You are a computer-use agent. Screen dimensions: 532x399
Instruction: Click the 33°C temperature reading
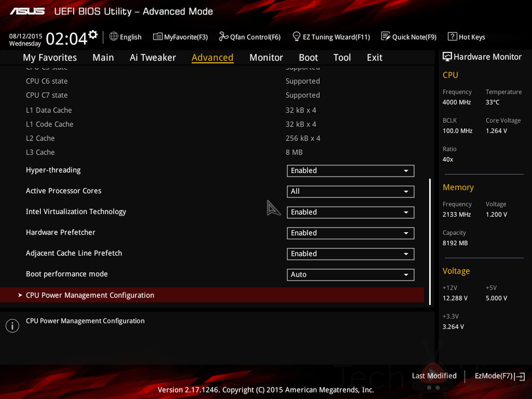492,102
